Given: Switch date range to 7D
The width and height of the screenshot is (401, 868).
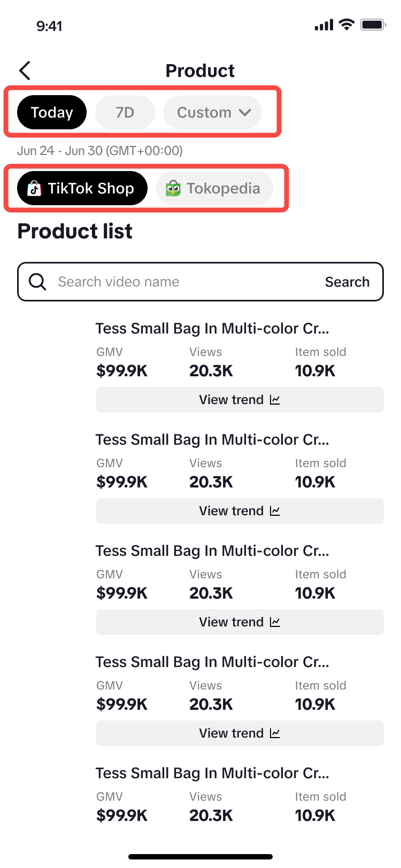Looking at the screenshot, I should [x=125, y=112].
